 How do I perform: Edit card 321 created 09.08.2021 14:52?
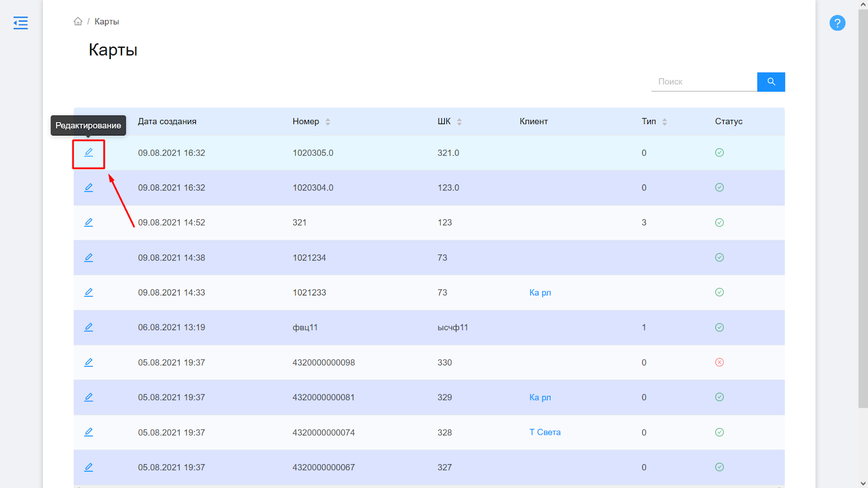(88, 222)
